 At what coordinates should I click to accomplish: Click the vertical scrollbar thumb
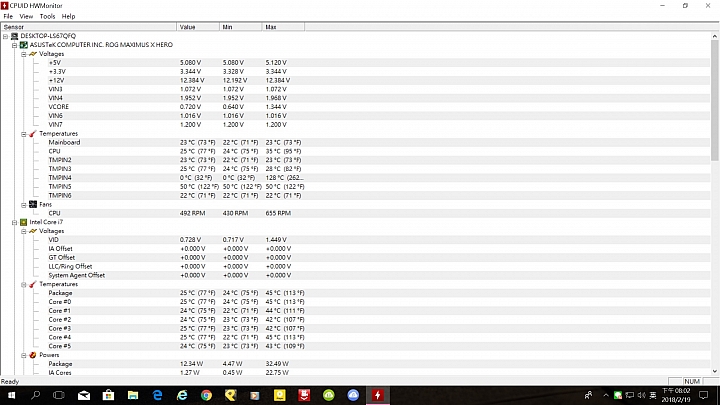coord(714,100)
